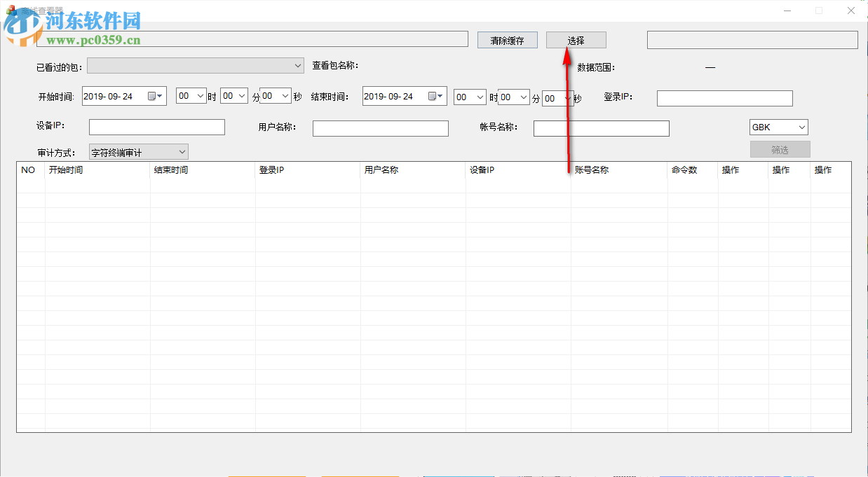Image resolution: width=868 pixels, height=477 pixels.
Task: Focus the 用户名称 input field
Action: coord(381,128)
